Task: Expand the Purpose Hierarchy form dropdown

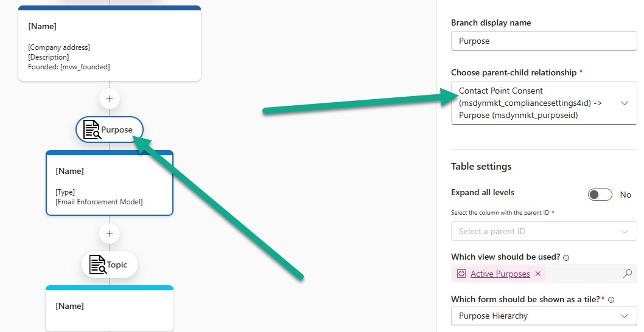Action: click(625, 316)
